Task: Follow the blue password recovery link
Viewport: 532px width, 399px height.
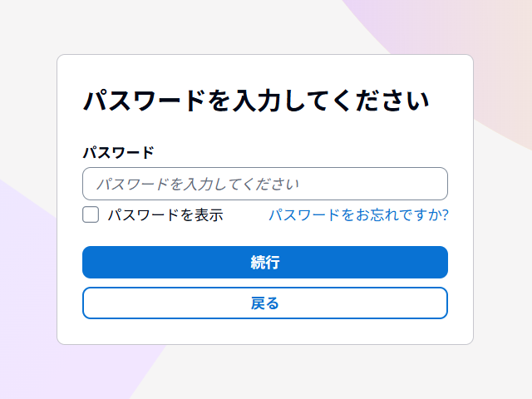Action: (358, 215)
